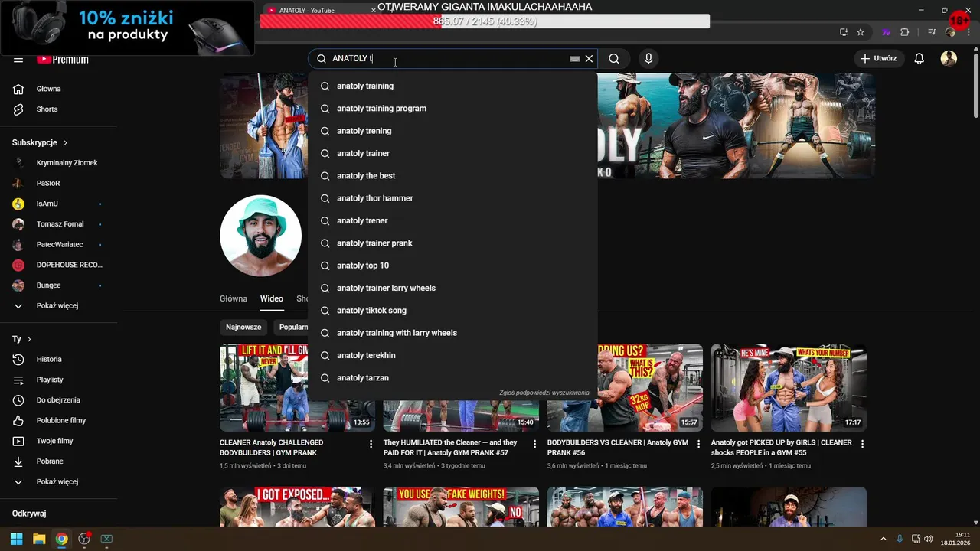Switch to the channel Wideo tab
The image size is (980, 551).
(271, 299)
